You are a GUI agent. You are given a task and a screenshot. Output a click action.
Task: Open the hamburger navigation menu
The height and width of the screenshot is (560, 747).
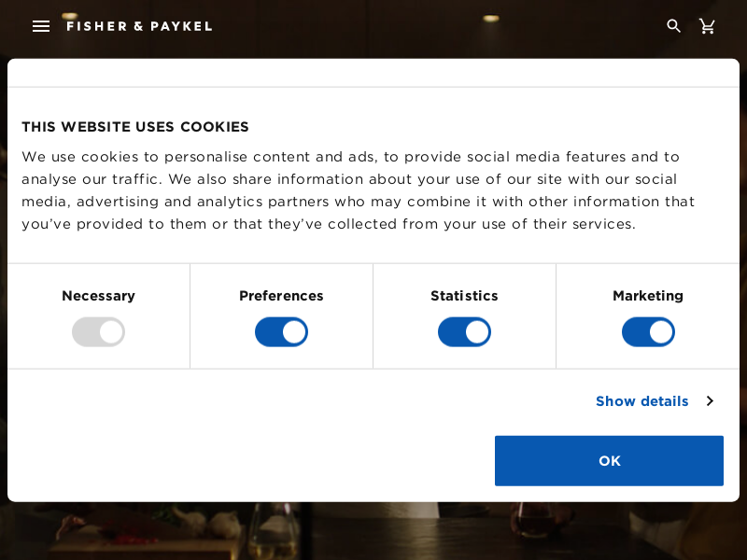pyautogui.click(x=41, y=26)
